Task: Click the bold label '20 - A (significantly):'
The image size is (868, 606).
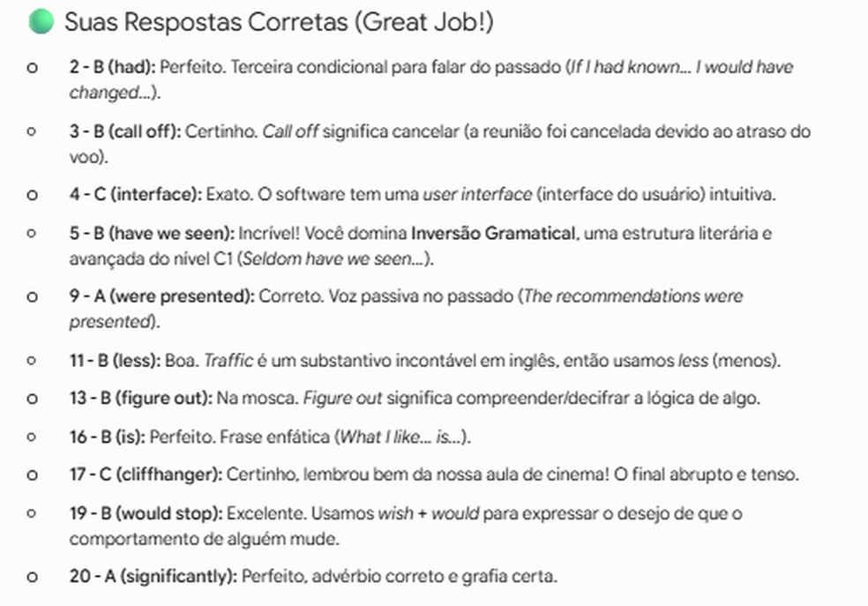Action: tap(153, 577)
